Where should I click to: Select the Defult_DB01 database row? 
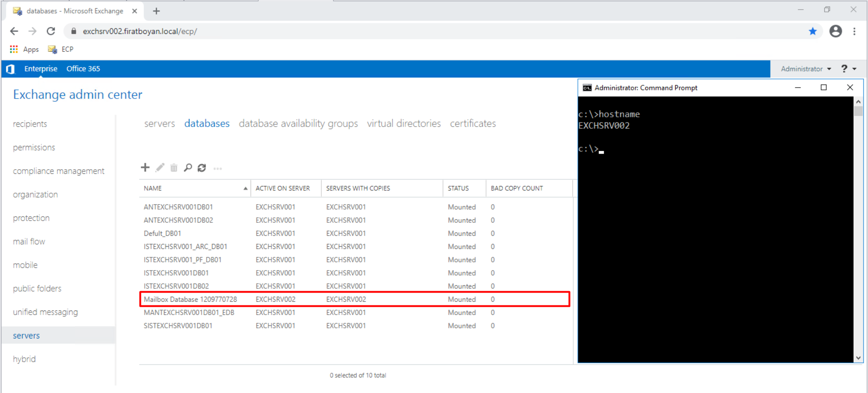coord(356,233)
